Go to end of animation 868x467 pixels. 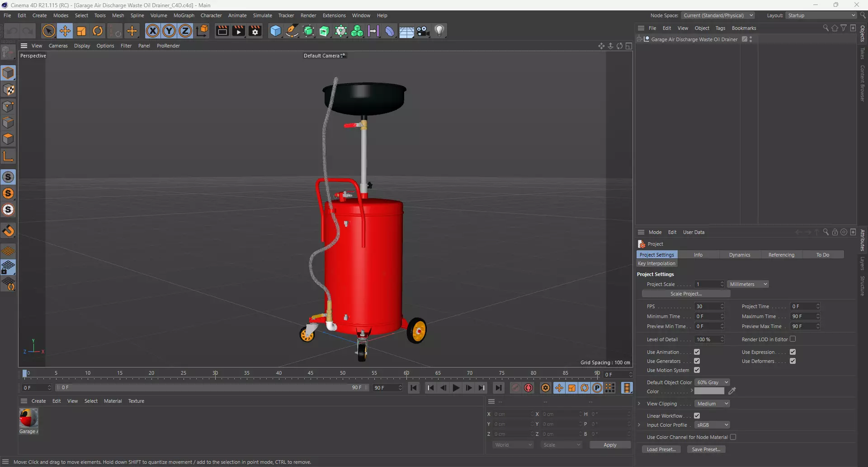click(x=498, y=388)
